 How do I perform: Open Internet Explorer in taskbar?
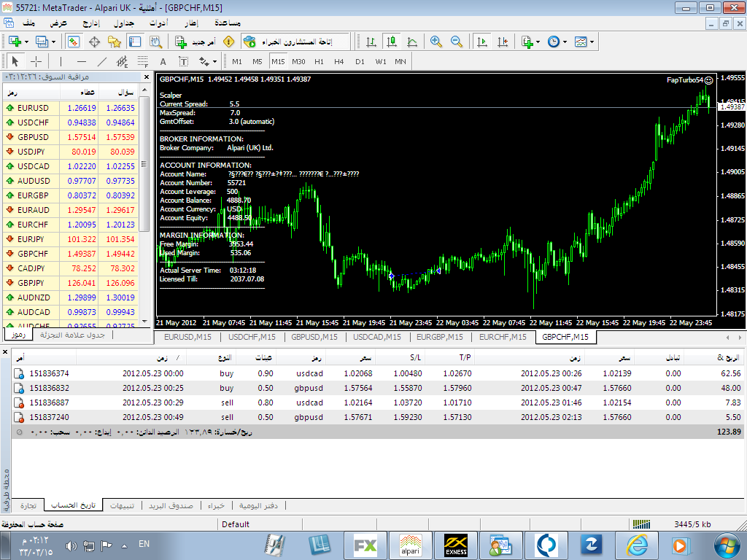point(638,545)
